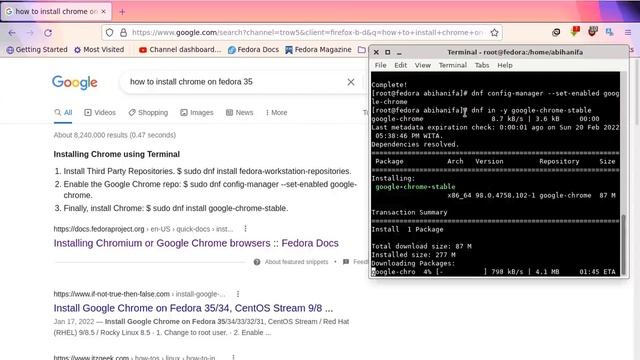
Task: Maximize the Terminal window
Action: [387, 52]
